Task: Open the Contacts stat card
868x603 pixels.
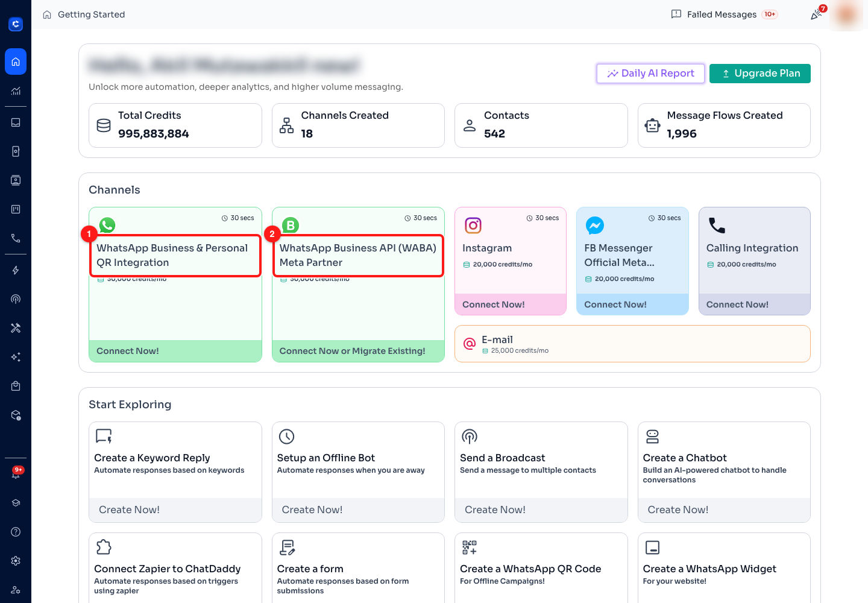Action: point(541,125)
